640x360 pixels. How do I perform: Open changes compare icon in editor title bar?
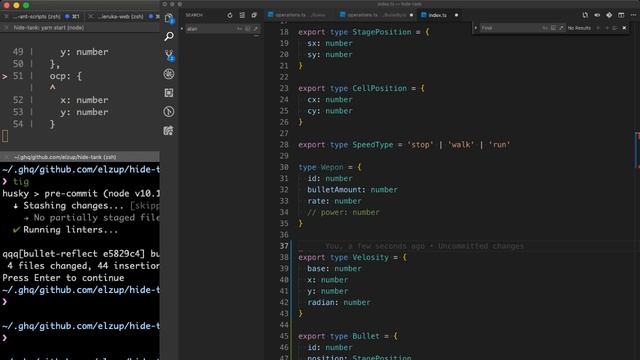point(585,15)
